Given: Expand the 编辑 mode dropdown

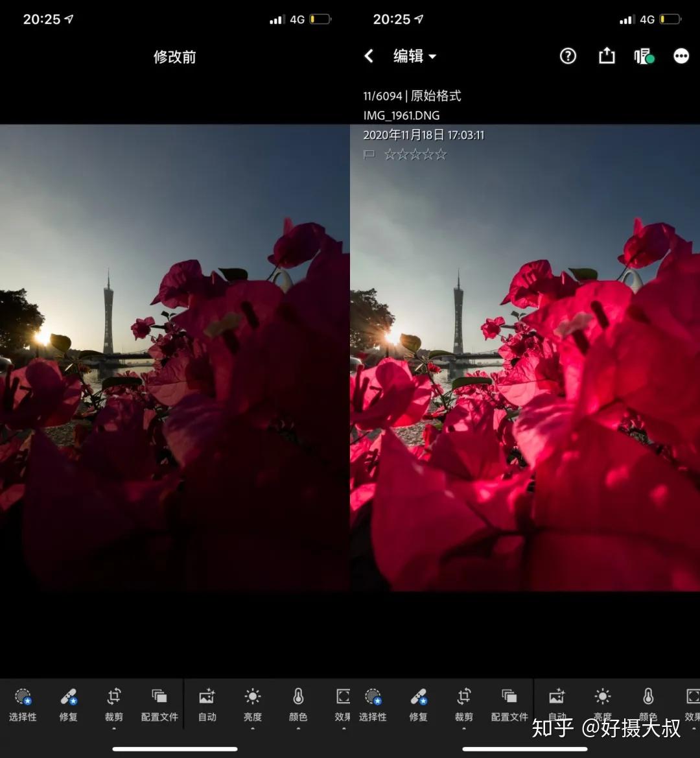Looking at the screenshot, I should [x=415, y=56].
